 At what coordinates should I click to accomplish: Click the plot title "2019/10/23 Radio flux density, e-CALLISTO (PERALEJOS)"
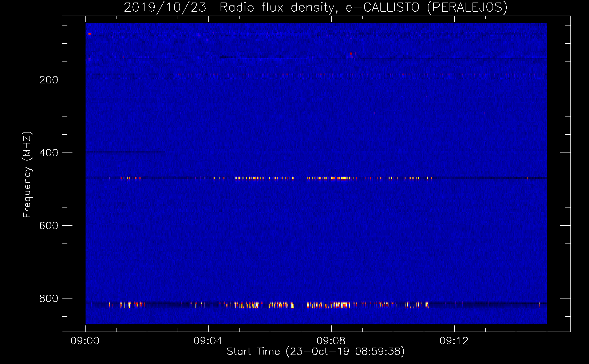(x=316, y=7)
